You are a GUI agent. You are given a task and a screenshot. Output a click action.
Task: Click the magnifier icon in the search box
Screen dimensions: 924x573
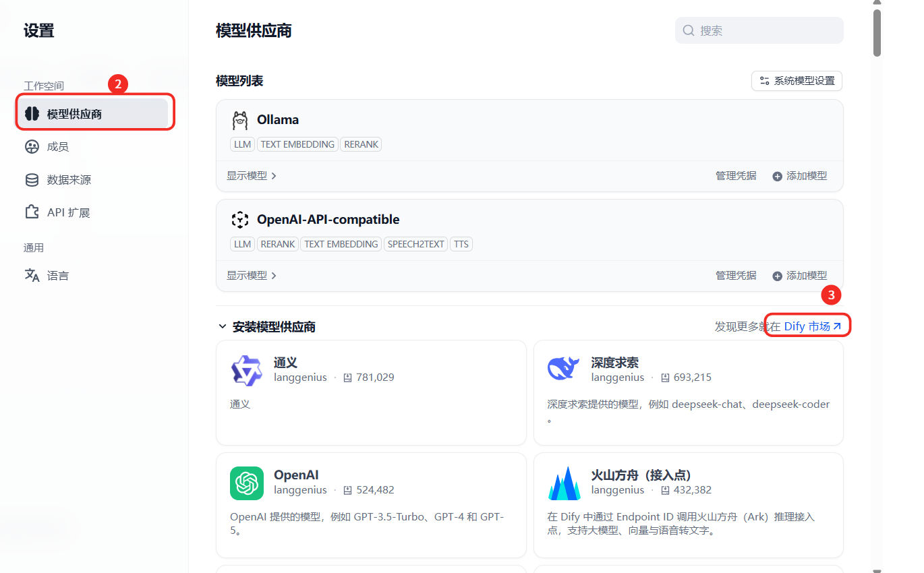pos(689,30)
